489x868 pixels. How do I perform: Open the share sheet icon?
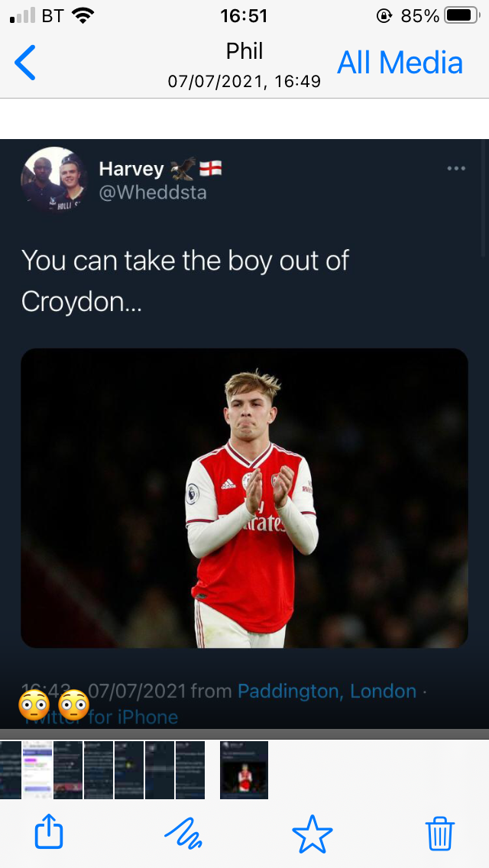coord(49,832)
